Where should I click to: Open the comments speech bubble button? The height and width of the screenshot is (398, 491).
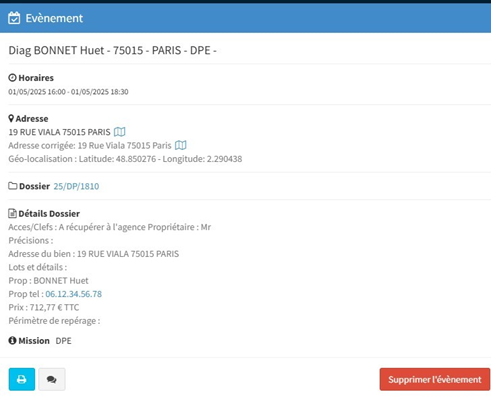point(52,379)
